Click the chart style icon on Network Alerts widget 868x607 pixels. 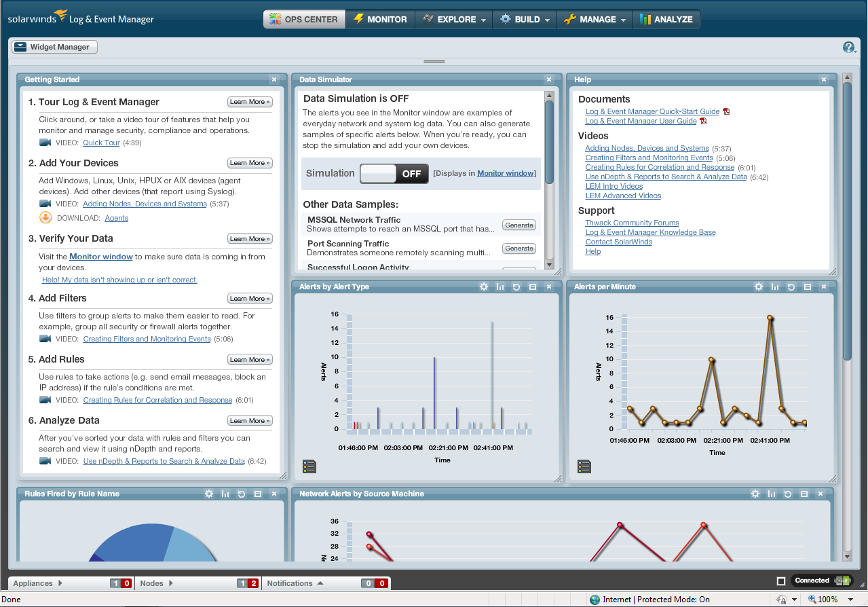(772, 494)
